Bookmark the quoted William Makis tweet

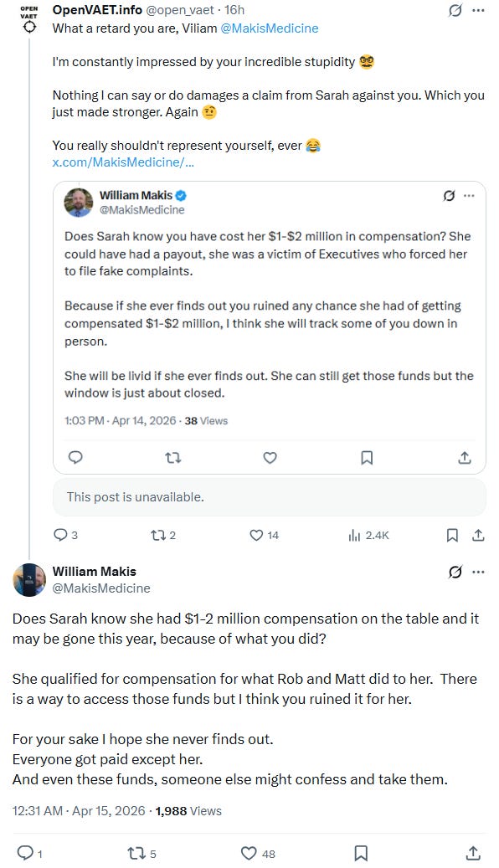coord(367,458)
